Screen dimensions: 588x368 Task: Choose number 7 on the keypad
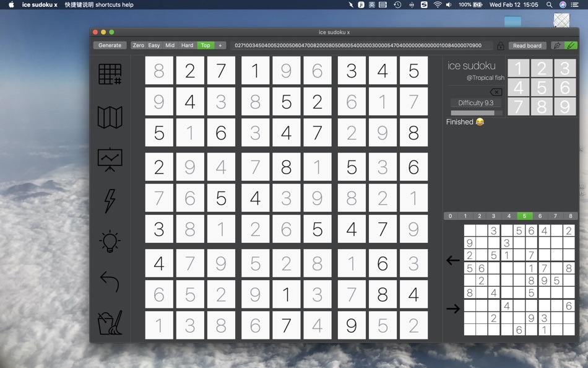point(518,107)
